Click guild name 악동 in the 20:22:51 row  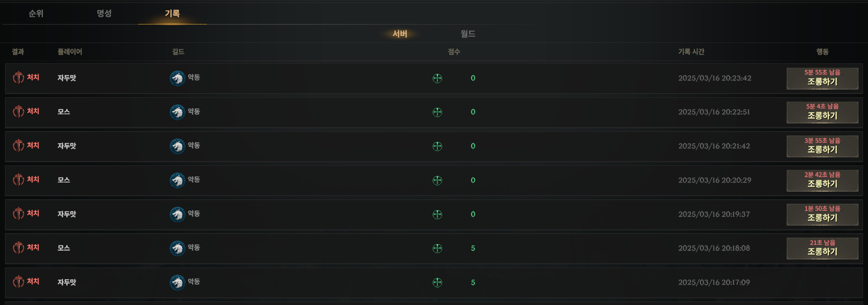[x=194, y=111]
